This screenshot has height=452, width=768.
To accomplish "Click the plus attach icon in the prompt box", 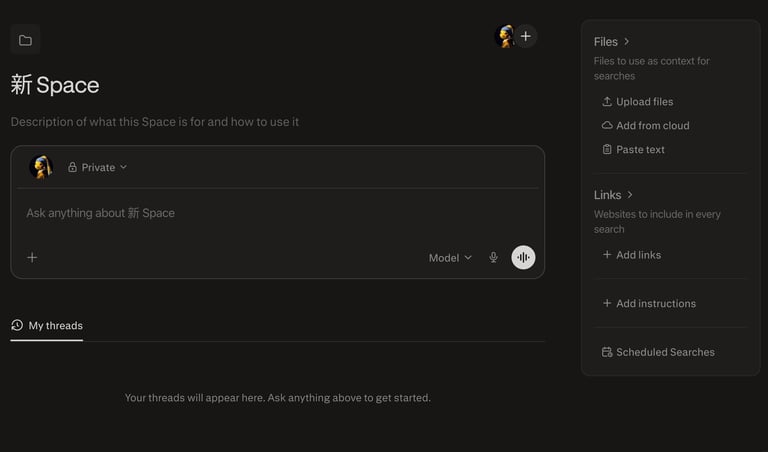I will pos(32,258).
